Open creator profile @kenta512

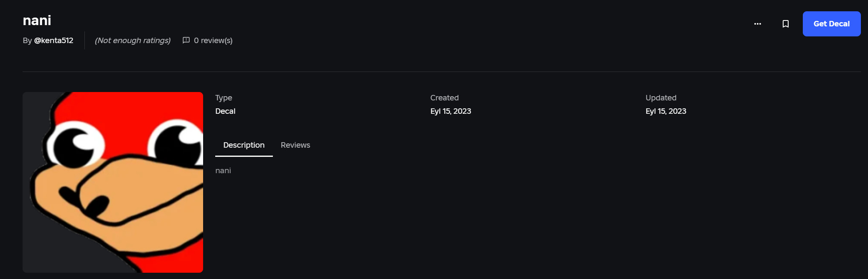(x=53, y=41)
